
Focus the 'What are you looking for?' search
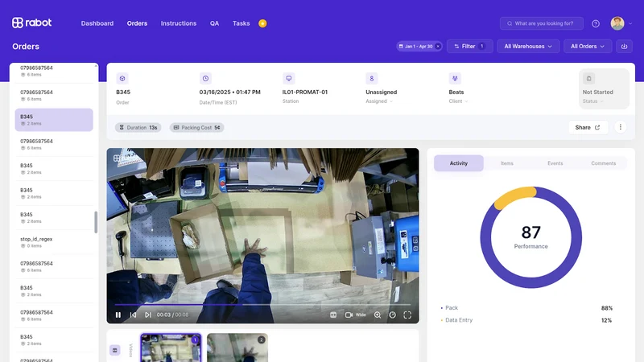(541, 23)
